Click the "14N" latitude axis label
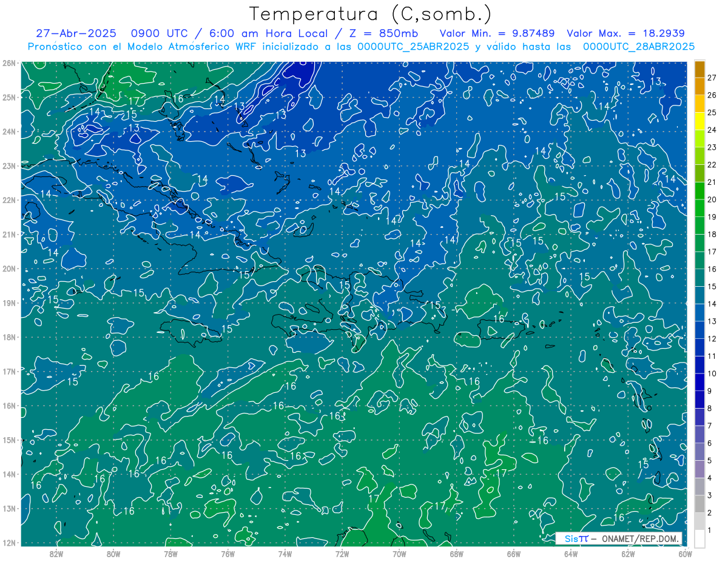This screenshot has height=562, width=728. tap(9, 474)
